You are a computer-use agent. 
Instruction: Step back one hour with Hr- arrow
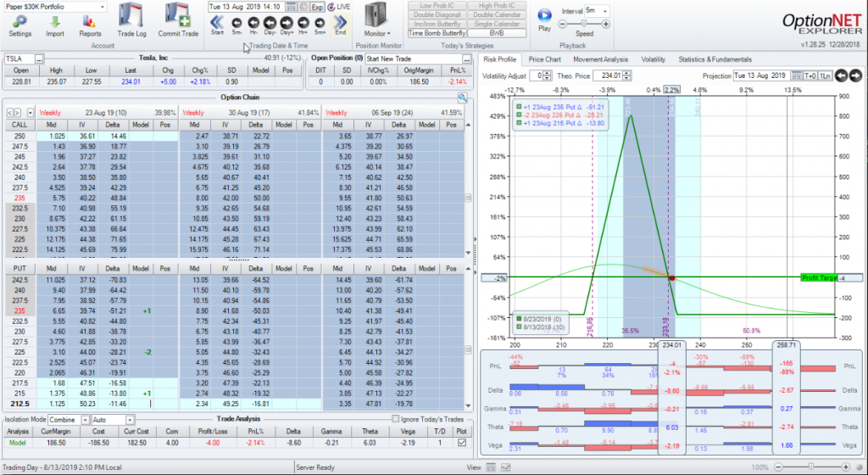click(253, 23)
